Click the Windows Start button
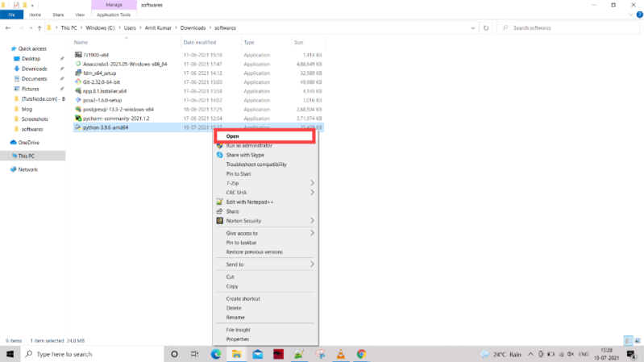This screenshot has height=362, width=644. click(x=10, y=354)
